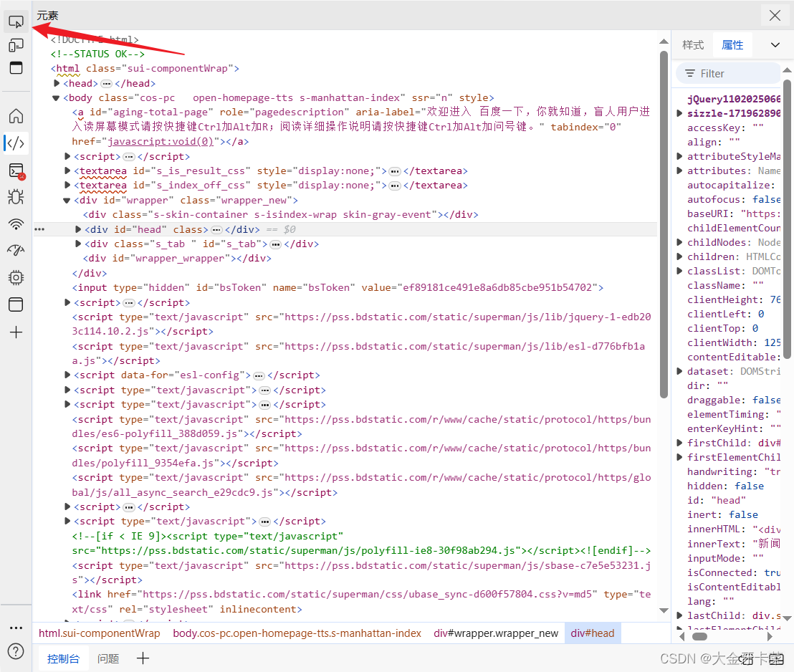Viewport: 794px width, 672px height.
Task: Click the 'clientLeft: 0' property
Action: tap(725, 314)
